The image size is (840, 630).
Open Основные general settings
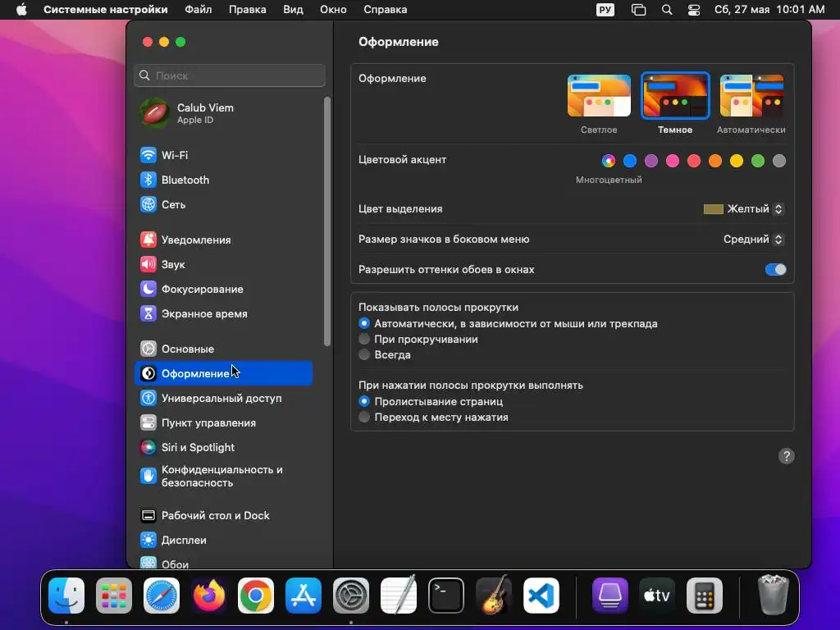tap(223, 349)
